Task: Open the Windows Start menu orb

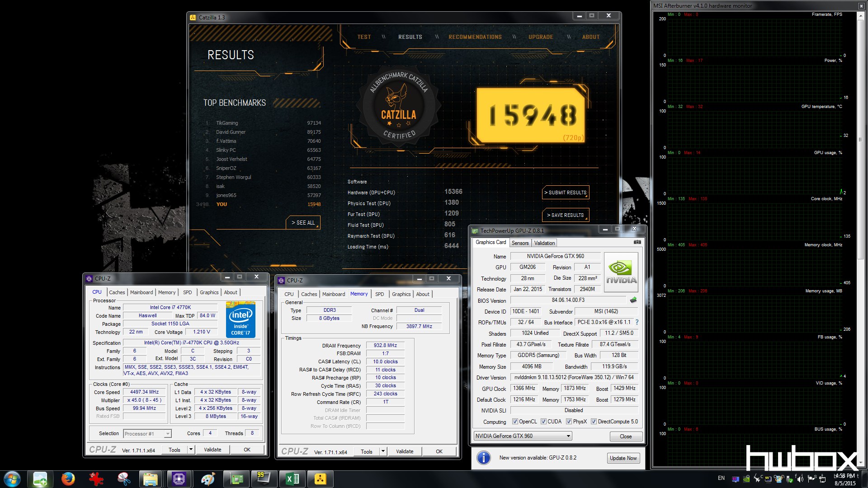Action: [x=12, y=479]
